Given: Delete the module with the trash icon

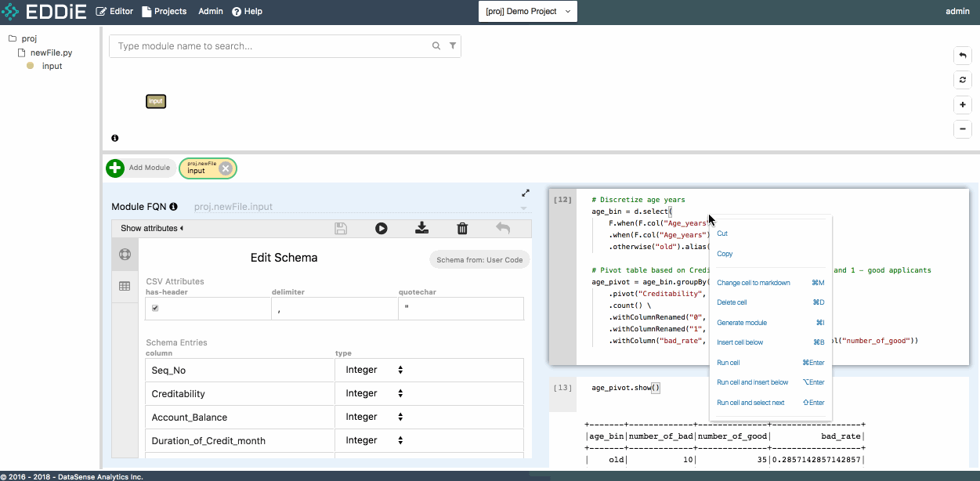Looking at the screenshot, I should [x=463, y=228].
